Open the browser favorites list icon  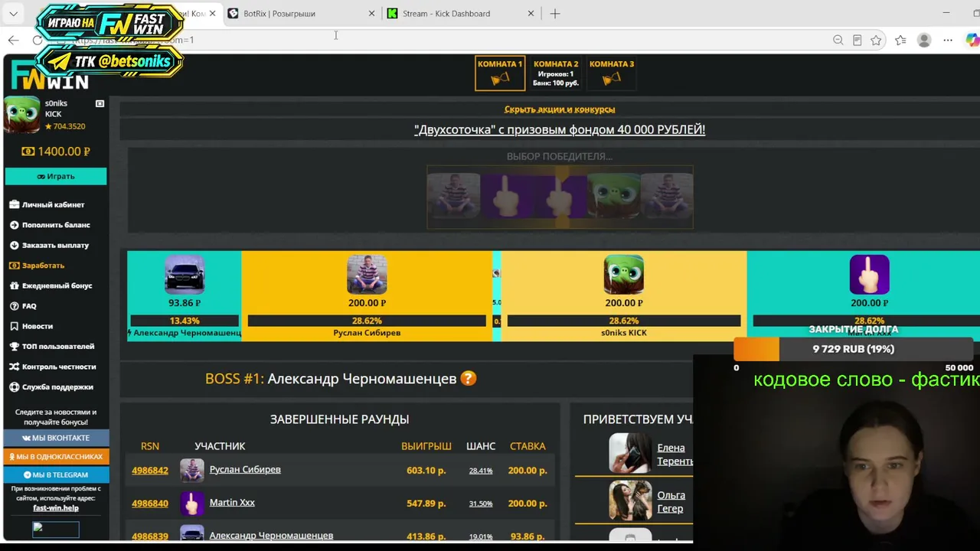900,40
